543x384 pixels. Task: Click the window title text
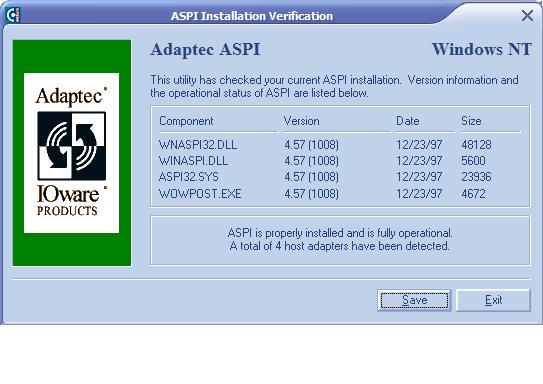pos(252,16)
